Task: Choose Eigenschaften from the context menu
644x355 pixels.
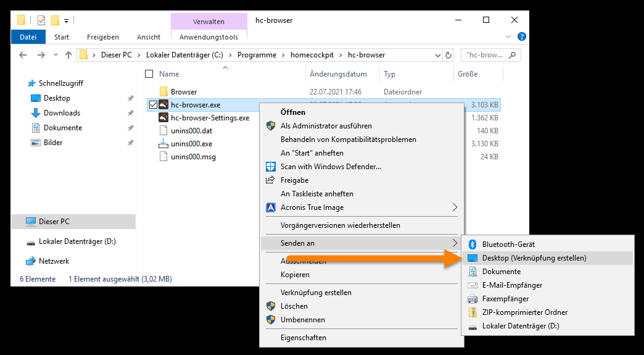Action: [x=303, y=338]
